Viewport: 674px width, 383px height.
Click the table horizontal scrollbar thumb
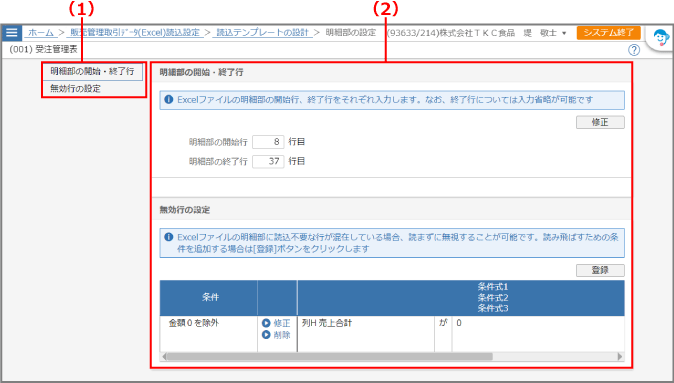[x=329, y=356]
